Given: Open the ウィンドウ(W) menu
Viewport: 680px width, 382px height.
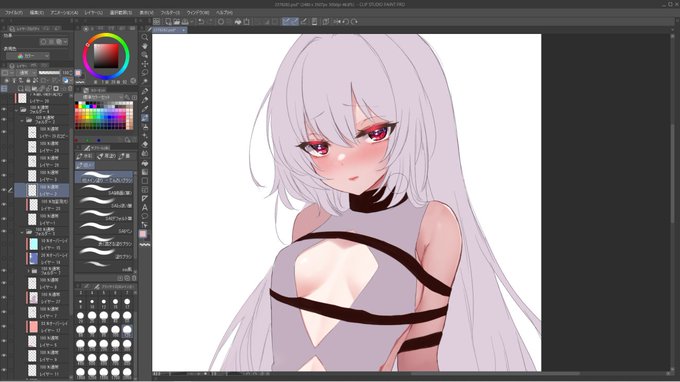Looking at the screenshot, I should pyautogui.click(x=198, y=13).
